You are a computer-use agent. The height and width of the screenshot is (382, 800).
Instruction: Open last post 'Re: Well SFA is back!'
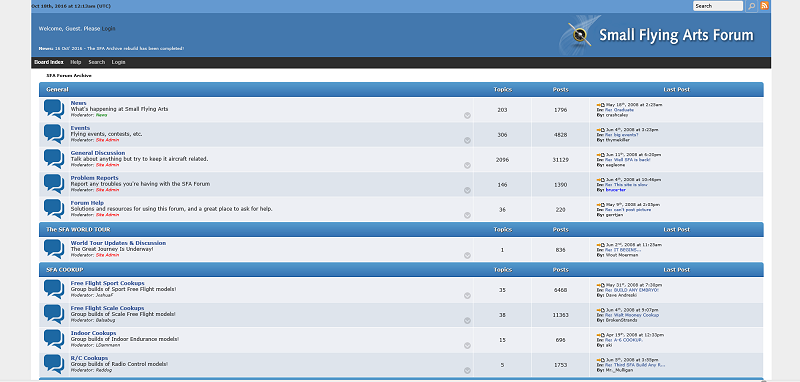click(628, 160)
